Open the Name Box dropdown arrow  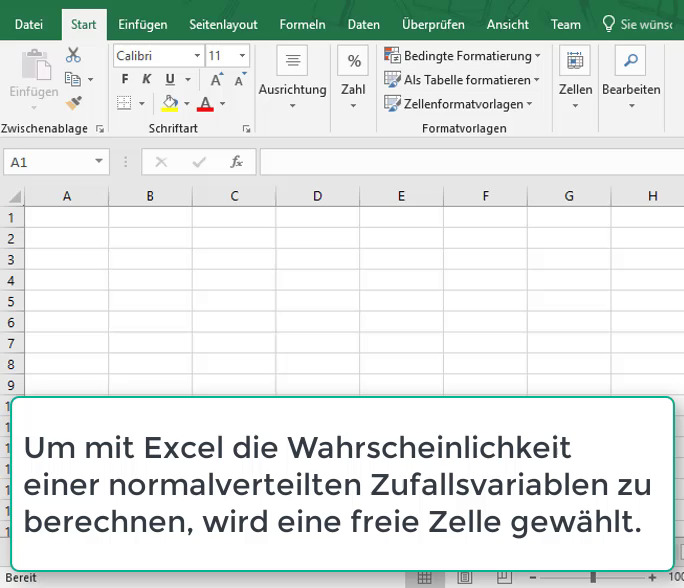[99, 161]
